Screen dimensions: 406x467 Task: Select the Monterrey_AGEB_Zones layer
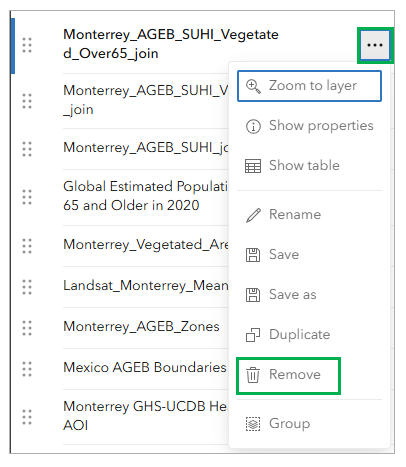(141, 327)
